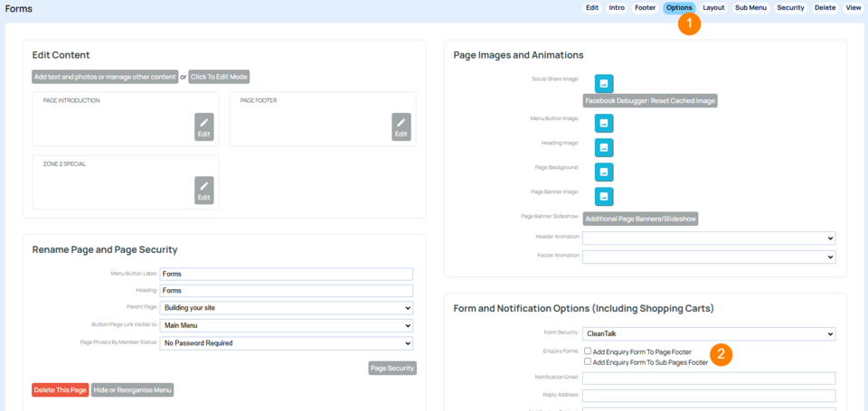This screenshot has width=868, height=411.
Task: Check Add Enquiry Form To Sub Pages Footer
Action: coord(589,361)
